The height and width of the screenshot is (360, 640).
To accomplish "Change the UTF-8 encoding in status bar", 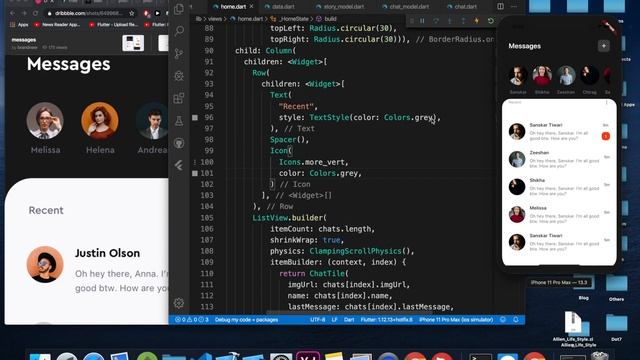I will 318,320.
